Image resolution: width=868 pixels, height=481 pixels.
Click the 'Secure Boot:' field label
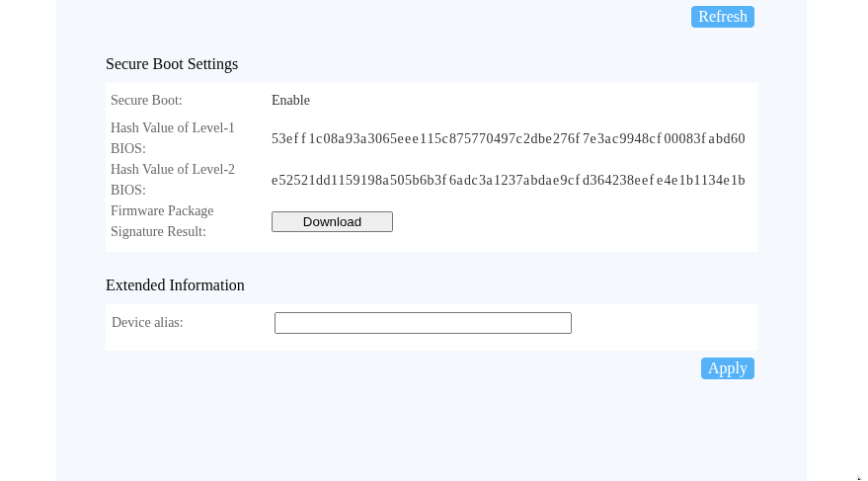[146, 101]
